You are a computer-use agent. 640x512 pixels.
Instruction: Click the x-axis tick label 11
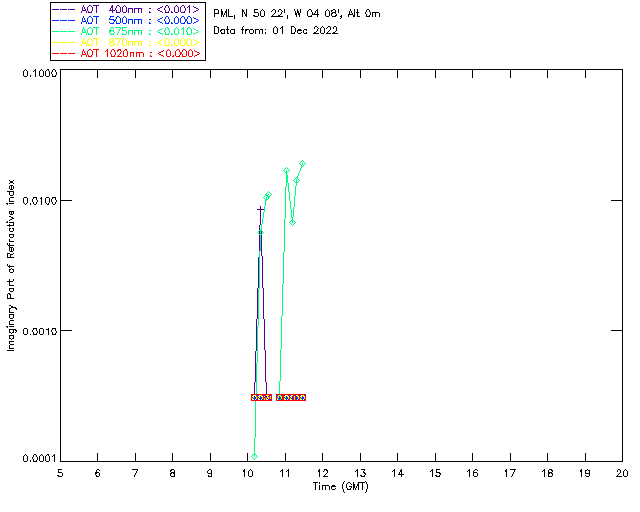click(x=285, y=473)
